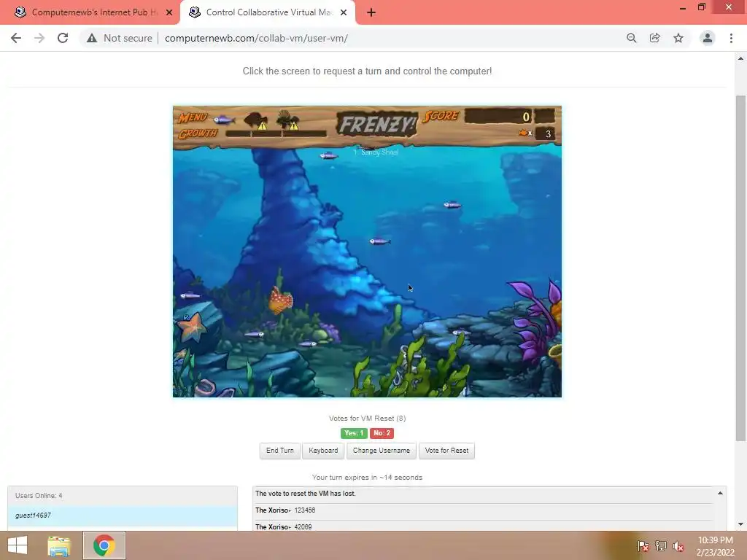Go back with the browser back arrow
747x560 pixels.
point(16,38)
